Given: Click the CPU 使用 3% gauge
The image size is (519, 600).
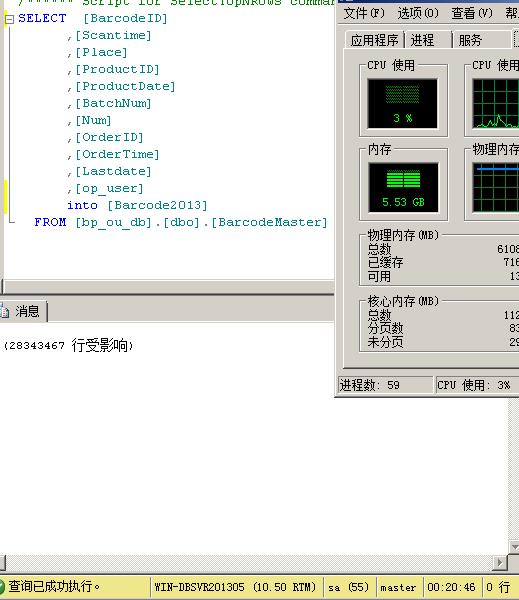Looking at the screenshot, I should [x=402, y=104].
